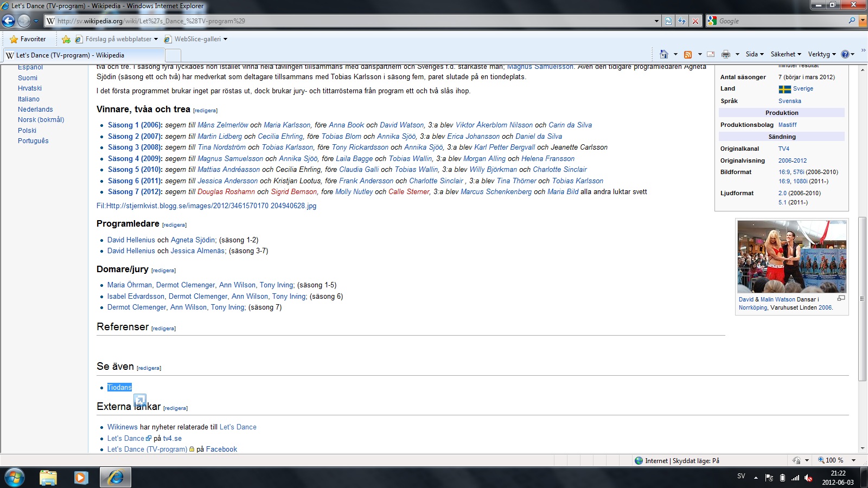The height and width of the screenshot is (488, 868).
Task: Click the Swedish flag icon next to Sverige
Action: coord(784,89)
